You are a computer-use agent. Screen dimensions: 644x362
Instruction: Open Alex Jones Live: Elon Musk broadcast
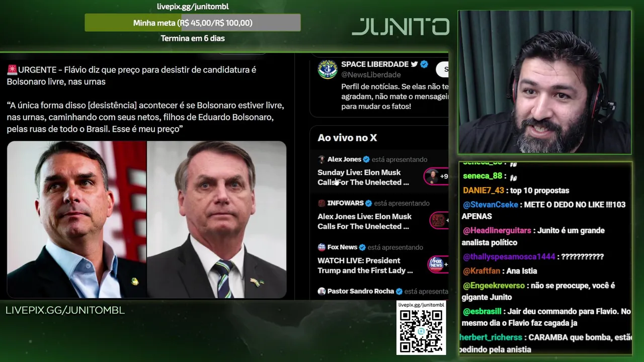click(x=364, y=221)
